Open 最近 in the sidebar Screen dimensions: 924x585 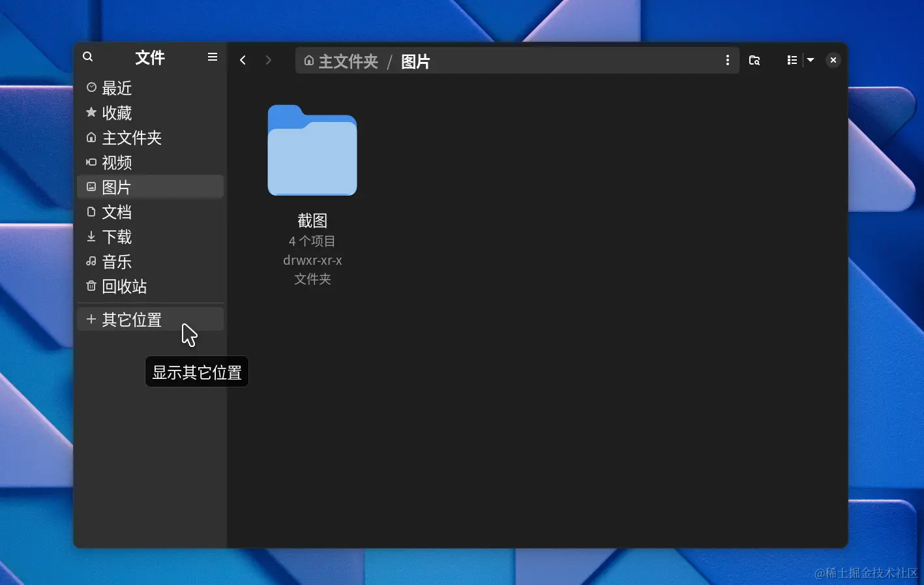tap(150, 88)
